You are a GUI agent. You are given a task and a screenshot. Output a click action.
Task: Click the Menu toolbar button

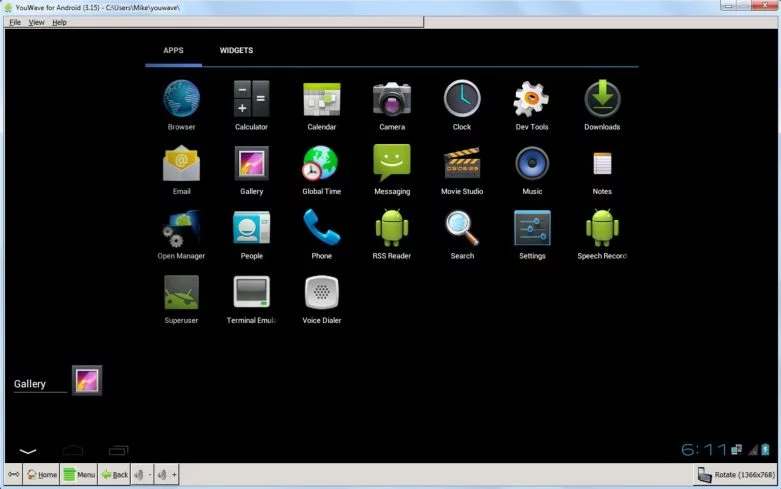pyautogui.click(x=79, y=475)
